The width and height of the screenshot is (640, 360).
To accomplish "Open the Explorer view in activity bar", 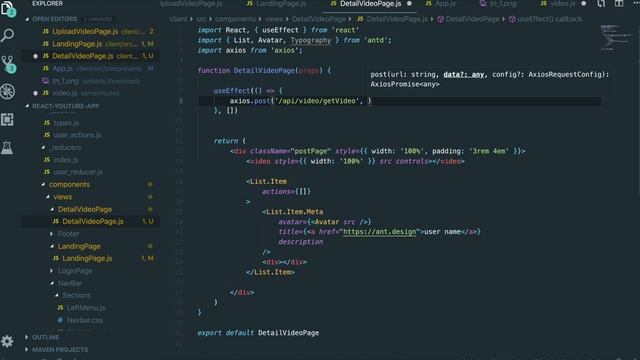I will 8,8.
